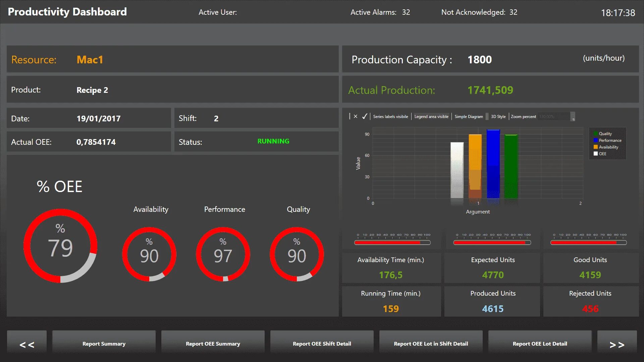The width and height of the screenshot is (644, 362).
Task: Toggle Legend area visible option
Action: pos(431,116)
